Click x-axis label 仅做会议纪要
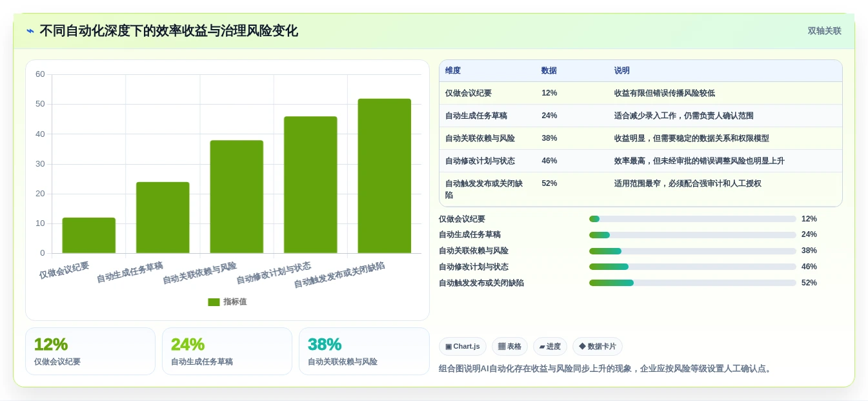This screenshot has width=868, height=401. pyautogui.click(x=64, y=270)
